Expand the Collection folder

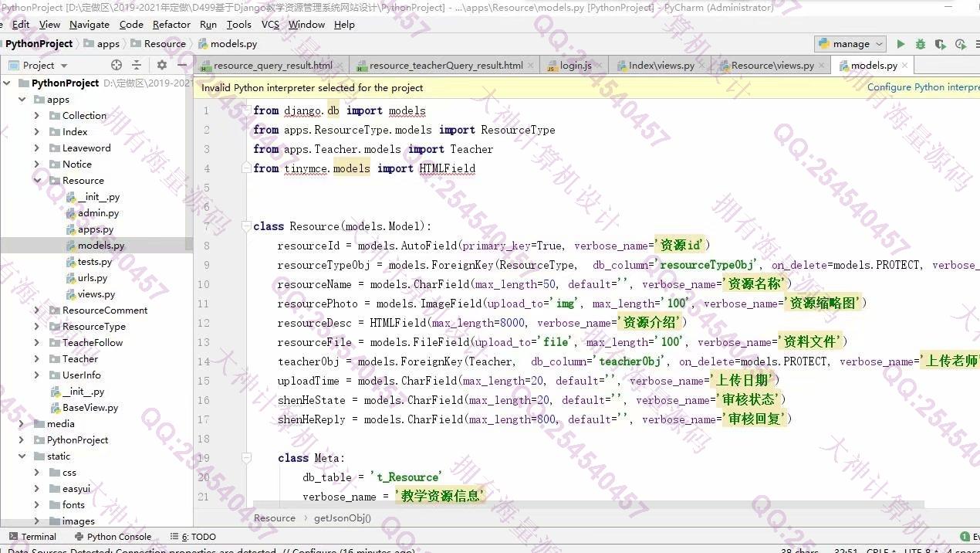pos(36,116)
